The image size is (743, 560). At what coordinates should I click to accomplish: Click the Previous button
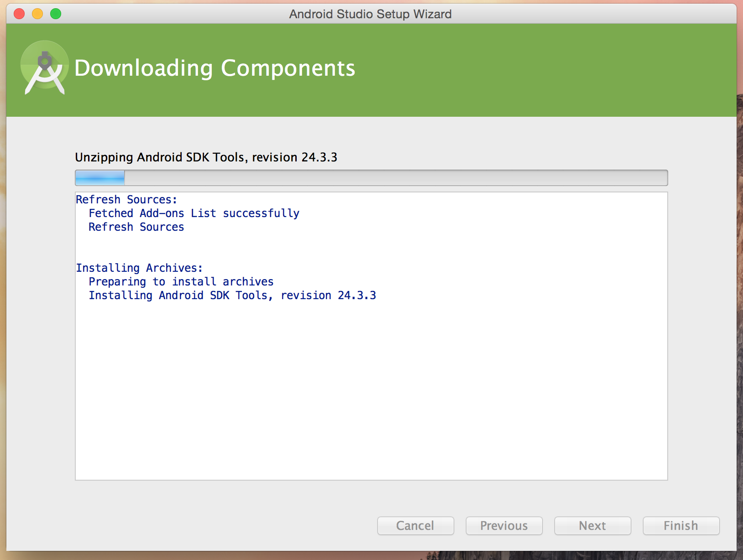[x=504, y=525]
